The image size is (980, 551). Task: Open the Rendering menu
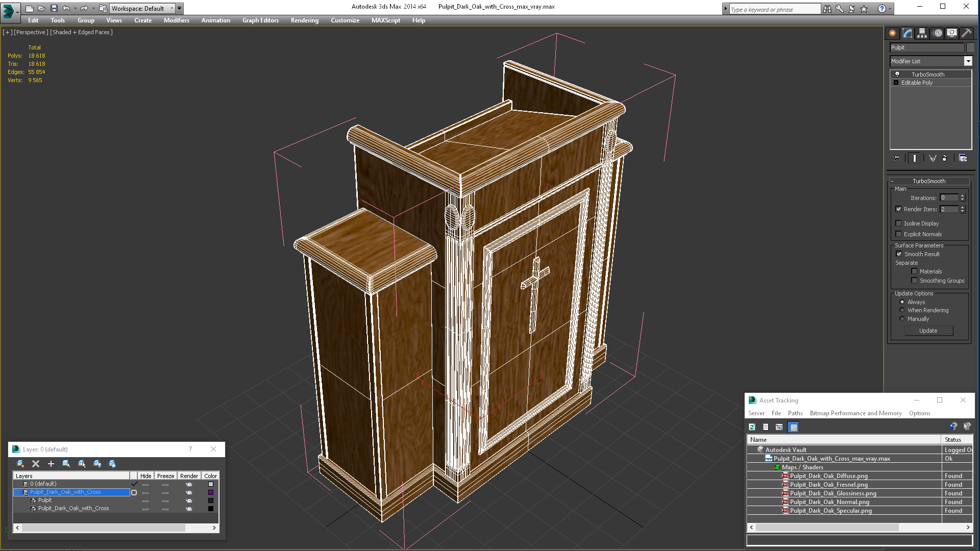(304, 20)
